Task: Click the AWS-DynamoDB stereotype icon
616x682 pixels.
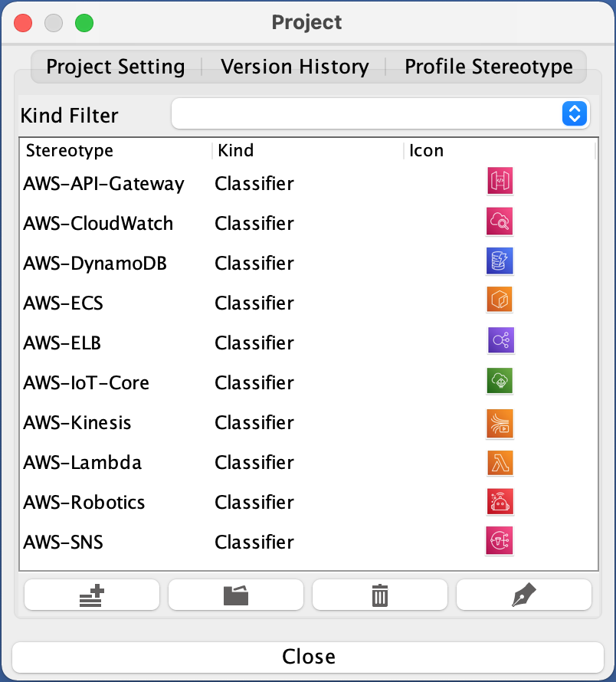Action: [x=500, y=261]
